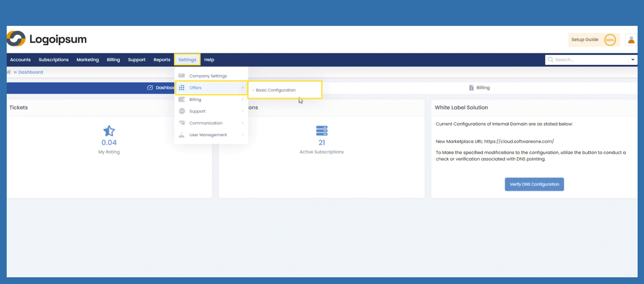This screenshot has width=644, height=284.
Task: Click the 100% setup progress circle
Action: (610, 40)
